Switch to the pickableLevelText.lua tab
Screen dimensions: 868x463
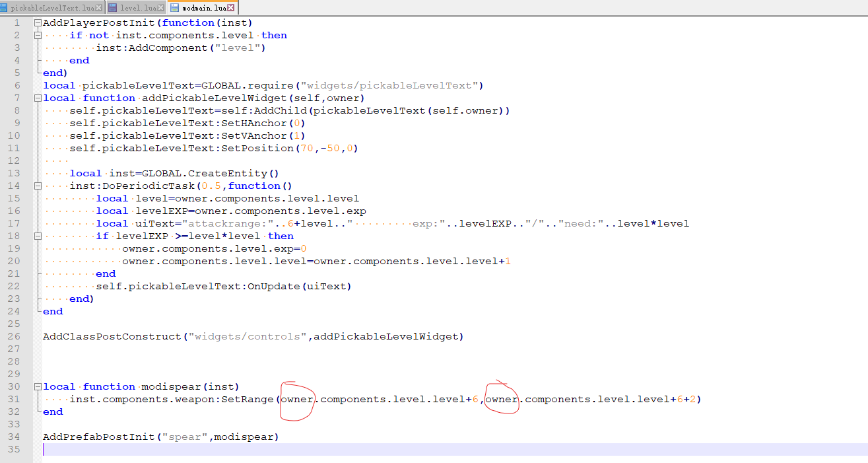(53, 8)
